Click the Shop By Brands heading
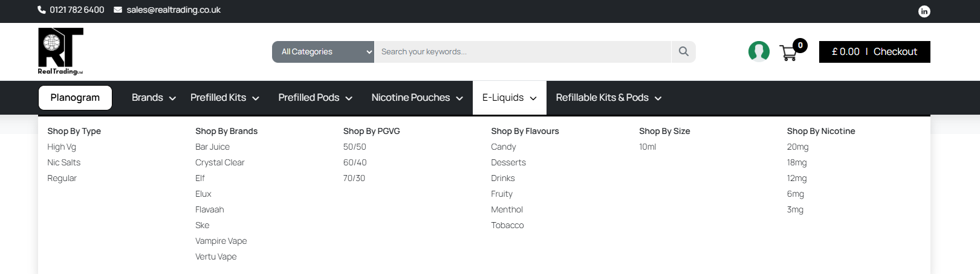 point(226,131)
